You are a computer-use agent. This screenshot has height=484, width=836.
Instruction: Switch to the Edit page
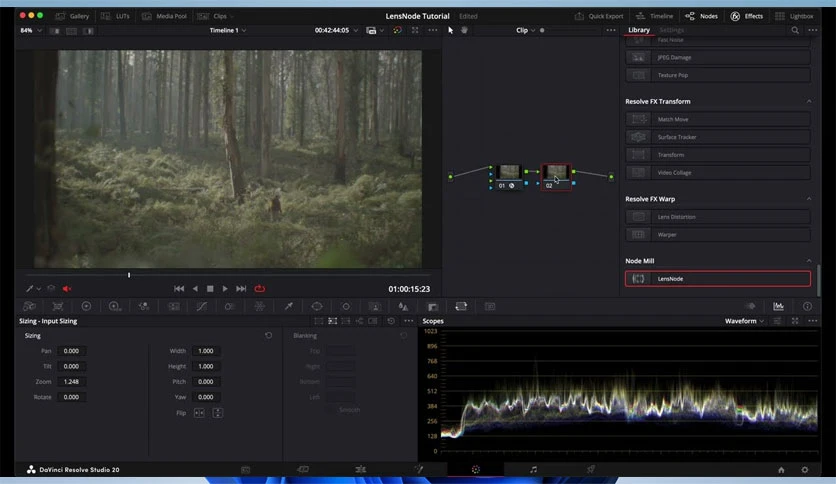[360, 470]
